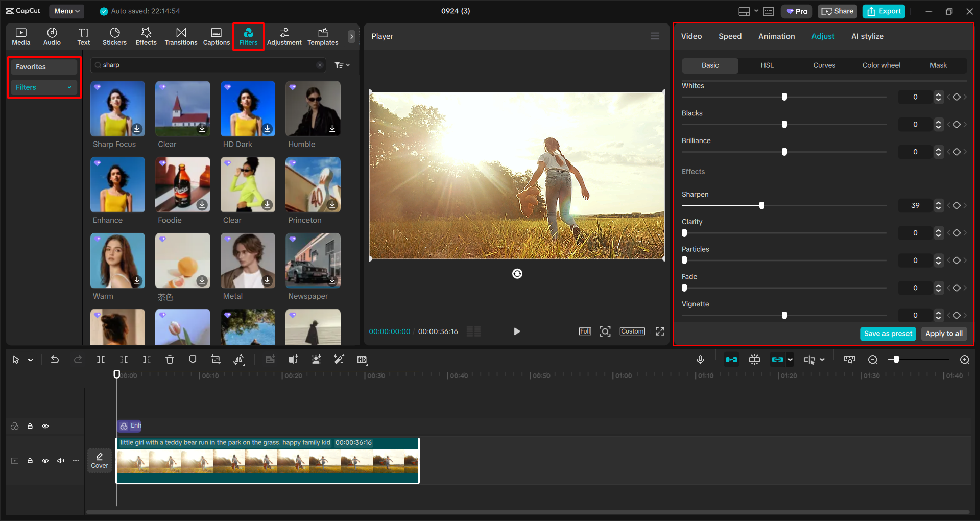Image resolution: width=980 pixels, height=521 pixels.
Task: Hide the video track
Action: point(45,460)
